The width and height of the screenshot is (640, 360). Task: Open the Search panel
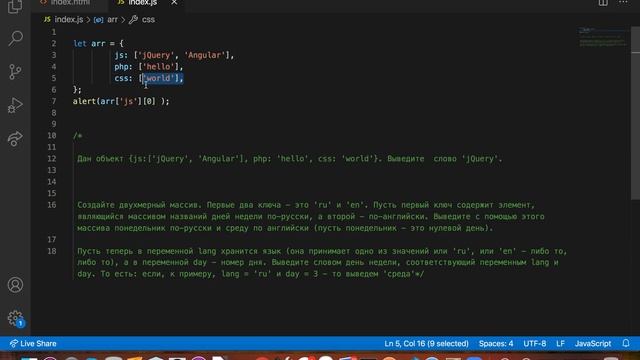15,38
